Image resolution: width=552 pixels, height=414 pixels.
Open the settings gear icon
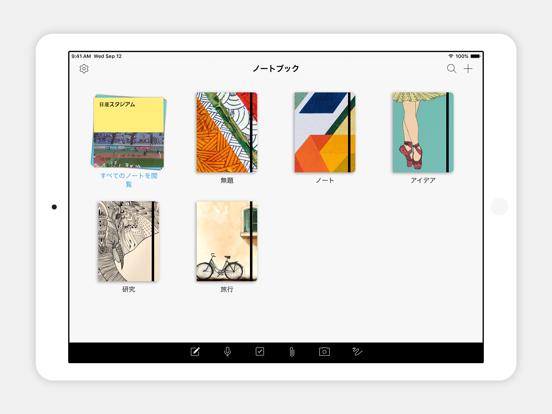coord(84,69)
